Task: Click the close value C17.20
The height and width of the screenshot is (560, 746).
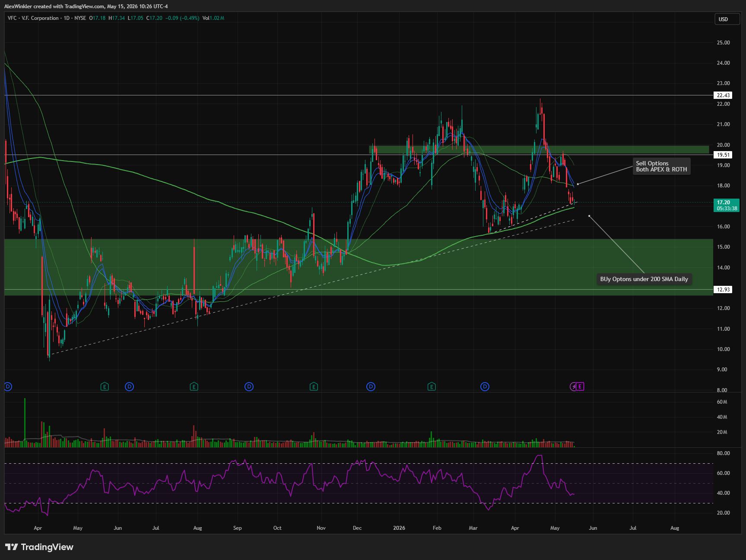Action: click(154, 18)
